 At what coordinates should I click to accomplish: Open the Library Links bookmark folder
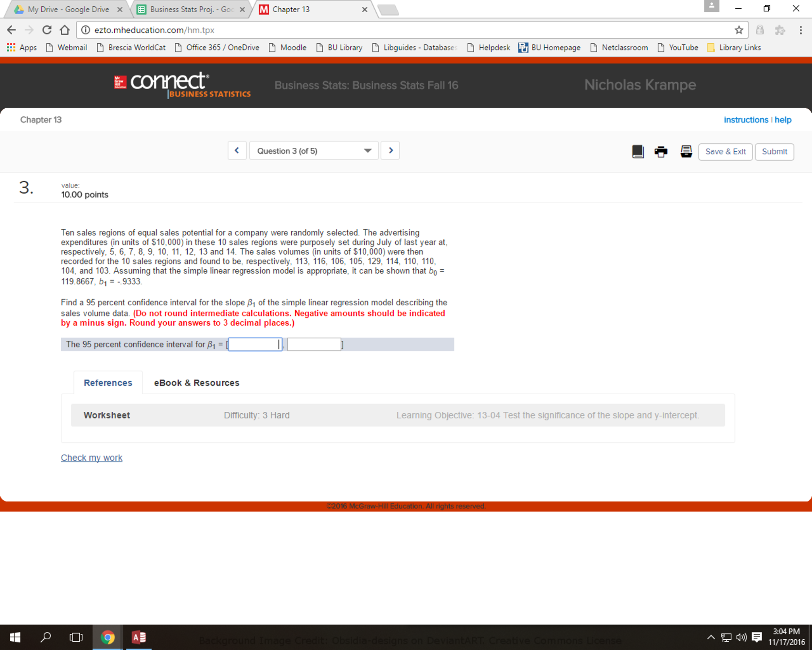click(734, 48)
